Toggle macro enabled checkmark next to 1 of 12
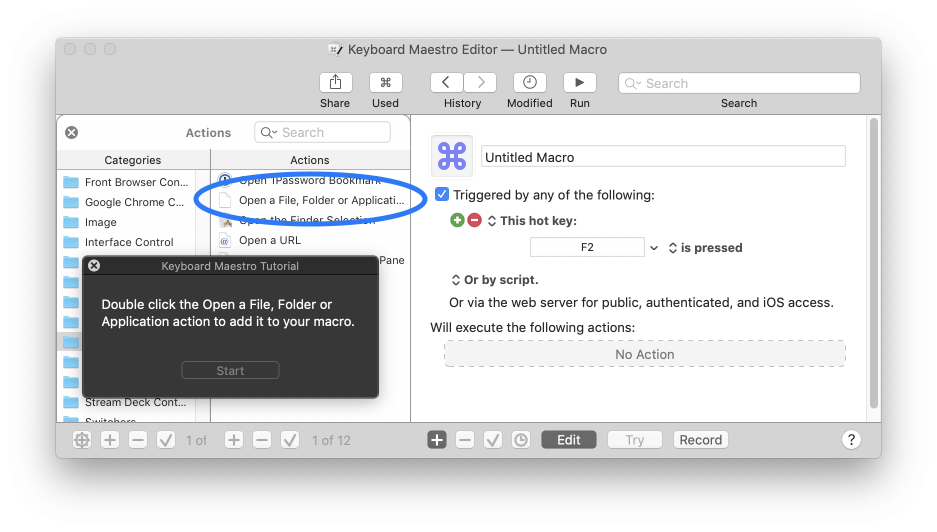Screen dimensions: 937x532 tap(290, 440)
